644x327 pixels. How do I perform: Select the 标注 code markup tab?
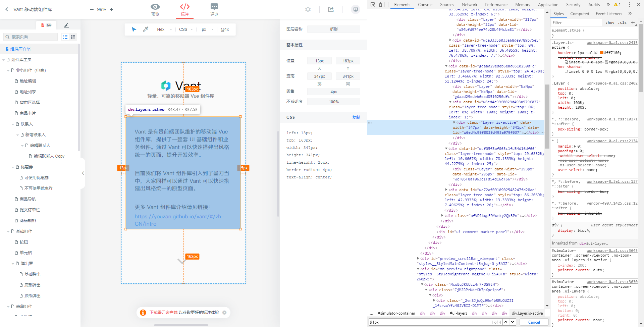pos(185,9)
